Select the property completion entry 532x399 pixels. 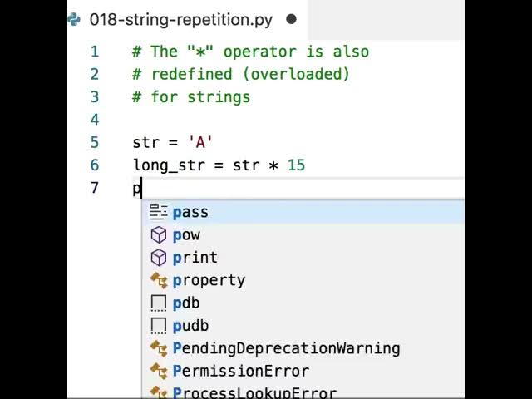[303, 281]
